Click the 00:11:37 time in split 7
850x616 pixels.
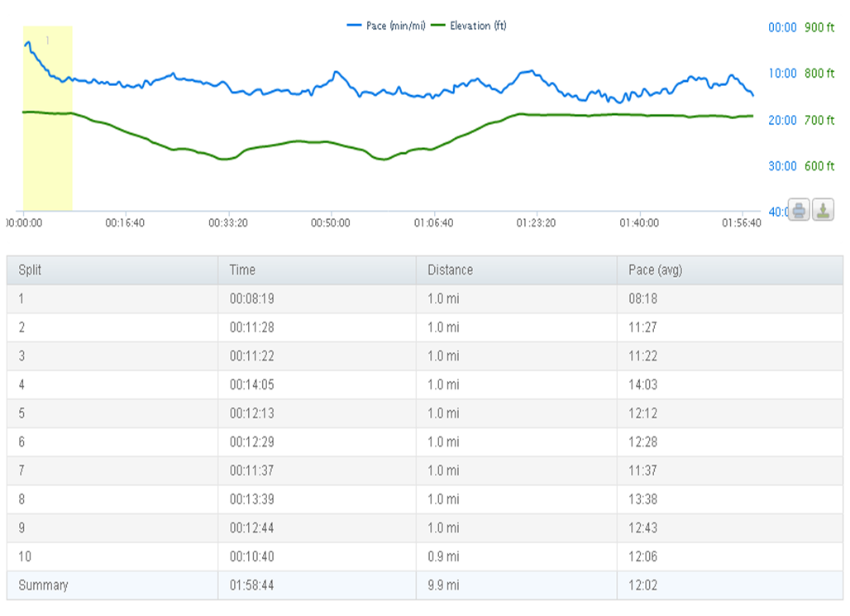(x=251, y=470)
